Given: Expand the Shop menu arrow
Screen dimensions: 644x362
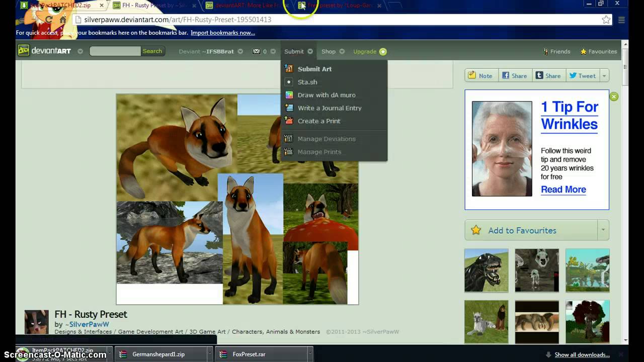Looking at the screenshot, I should 342,51.
